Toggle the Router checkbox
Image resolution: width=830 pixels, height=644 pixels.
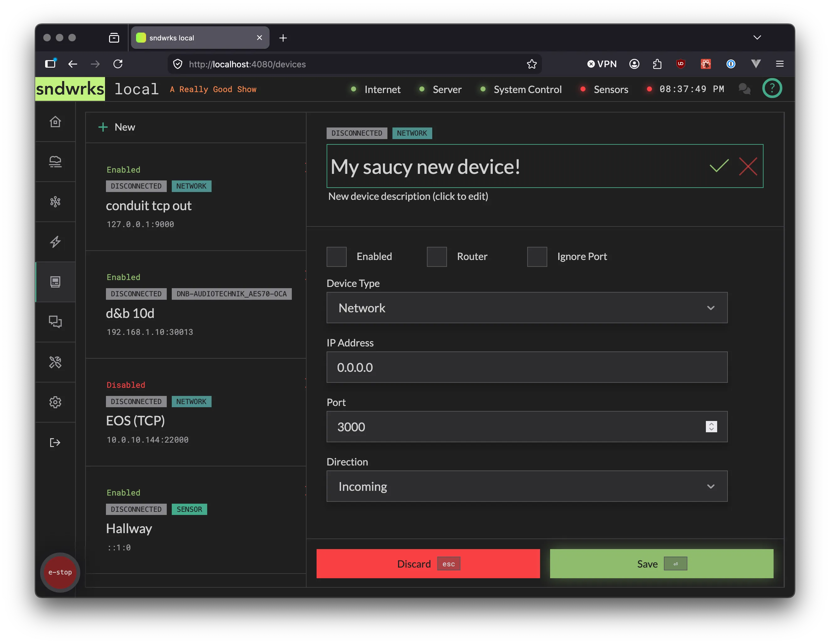[x=437, y=257]
